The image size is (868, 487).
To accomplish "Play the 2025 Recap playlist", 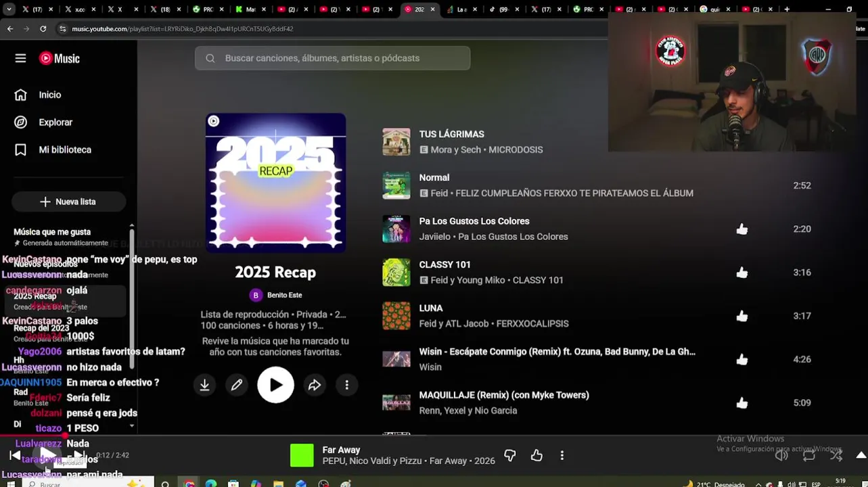I will click(275, 385).
